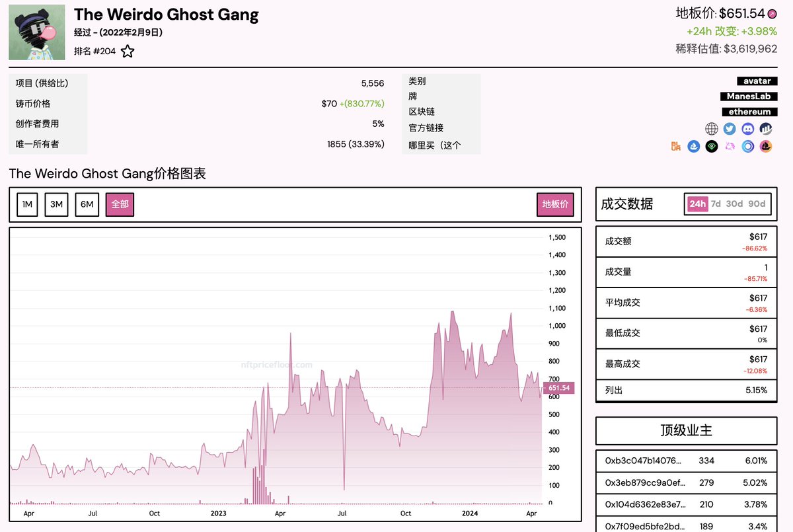Click the 经过 (2022年2月9日) date text
The height and width of the screenshot is (532, 793).
click(x=118, y=32)
